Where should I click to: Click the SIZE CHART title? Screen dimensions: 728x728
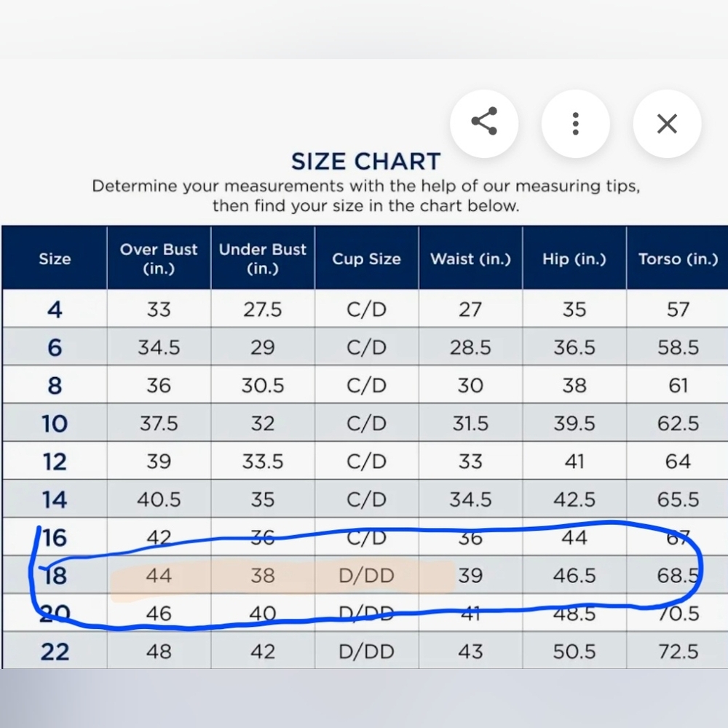click(365, 161)
